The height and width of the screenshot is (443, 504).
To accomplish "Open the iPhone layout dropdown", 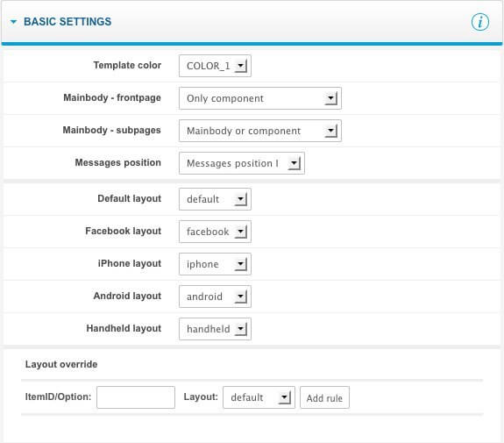I will pos(215,264).
